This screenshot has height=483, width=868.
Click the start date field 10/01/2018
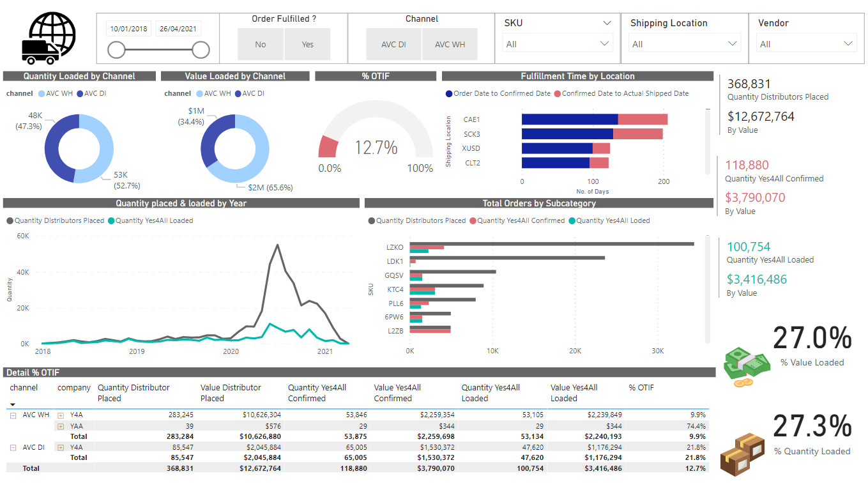click(x=128, y=29)
